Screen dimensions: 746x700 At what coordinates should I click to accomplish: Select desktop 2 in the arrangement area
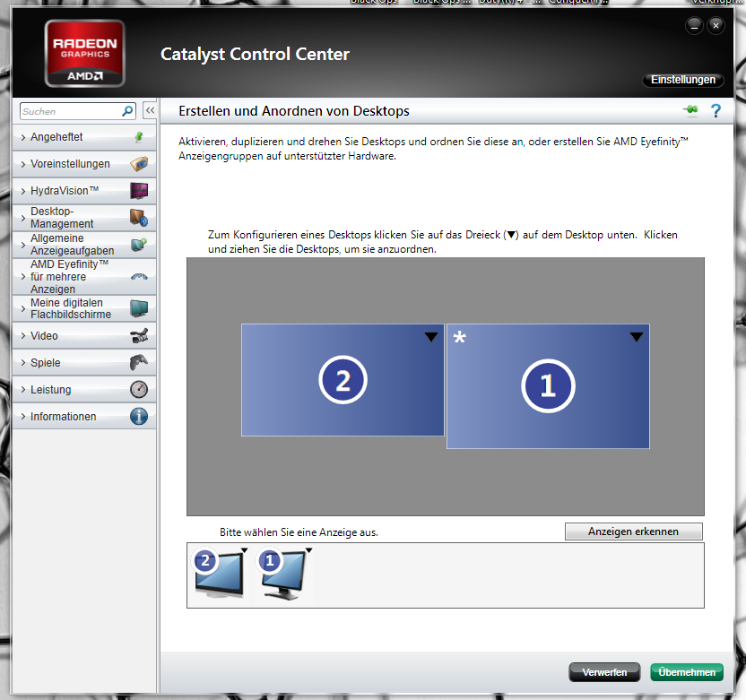coord(343,380)
